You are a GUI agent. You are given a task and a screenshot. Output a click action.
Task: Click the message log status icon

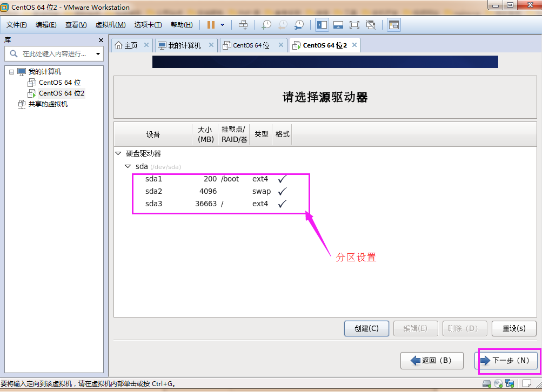point(527,384)
